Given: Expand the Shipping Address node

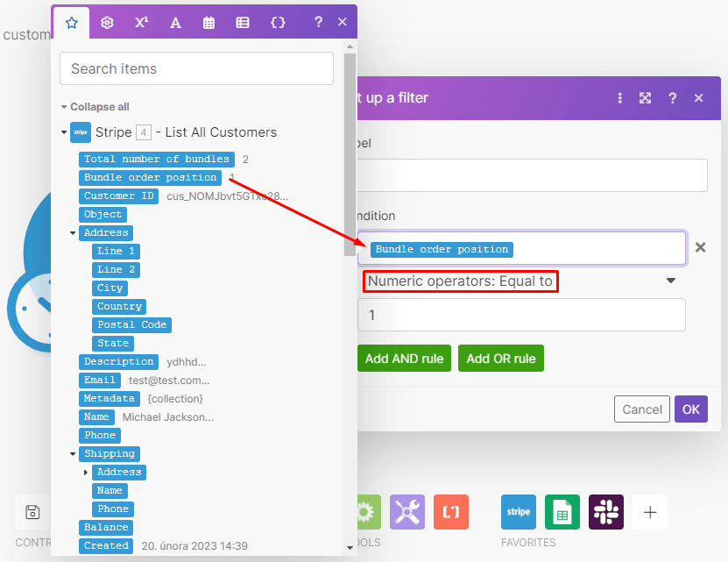Looking at the screenshot, I should [x=85, y=472].
